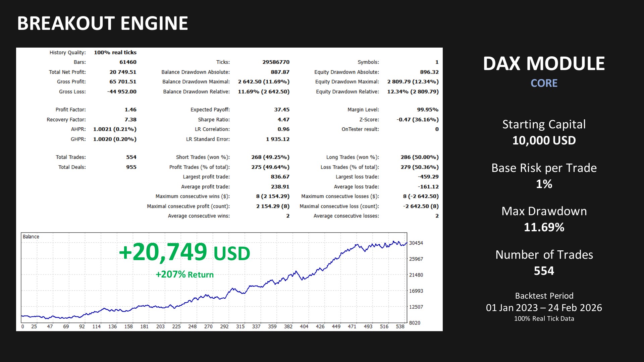644x362 pixels.
Task: Click the +20,749 USD profit text
Action: 184,252
